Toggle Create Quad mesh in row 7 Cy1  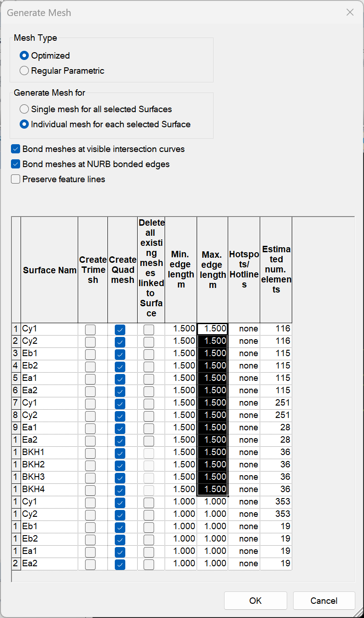(x=120, y=403)
